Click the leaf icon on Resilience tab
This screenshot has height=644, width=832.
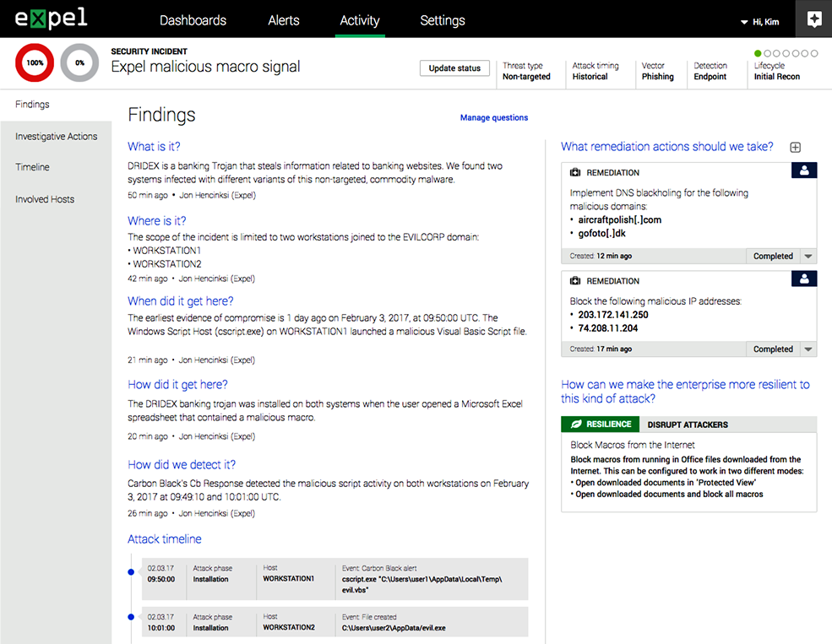coord(576,424)
